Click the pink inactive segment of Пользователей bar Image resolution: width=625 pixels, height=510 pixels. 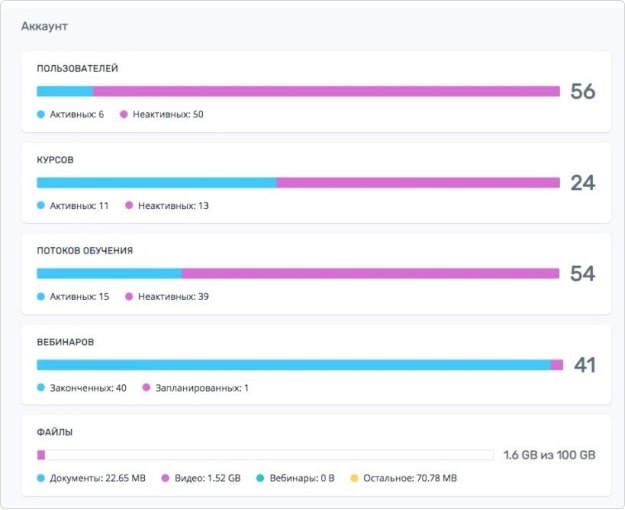point(326,91)
